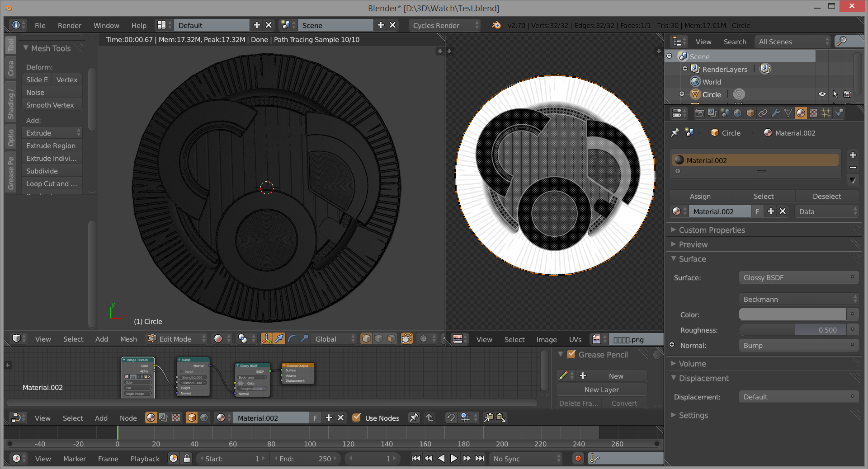Click the Particles properties icon

tap(826, 113)
